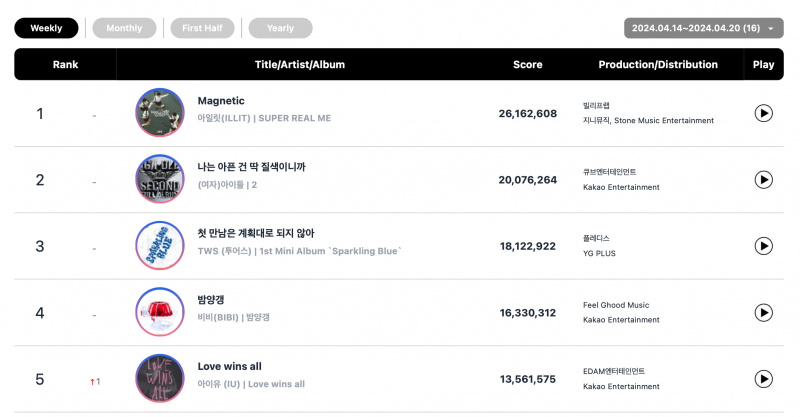Play the rank 2 (여자)아이들 song
Screen dimensions: 800x417
763,180
